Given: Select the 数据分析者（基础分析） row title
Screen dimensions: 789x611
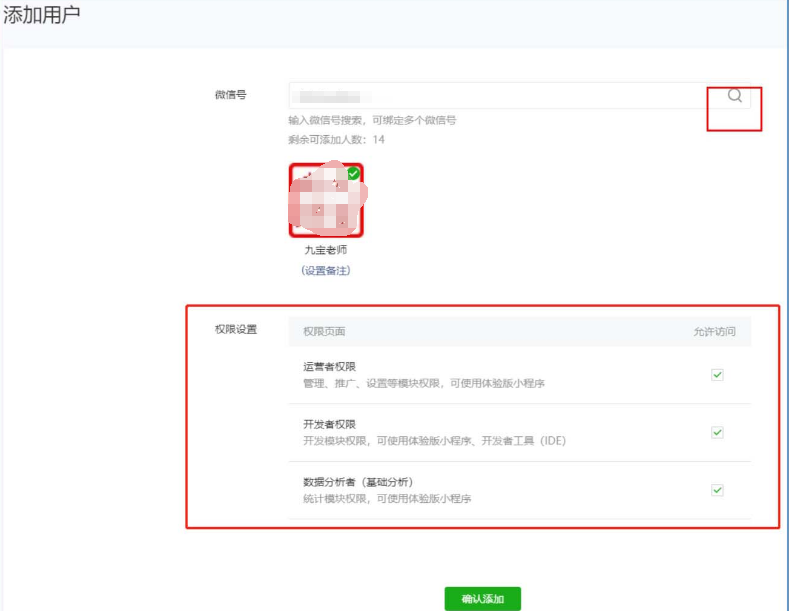Looking at the screenshot, I should (358, 482).
